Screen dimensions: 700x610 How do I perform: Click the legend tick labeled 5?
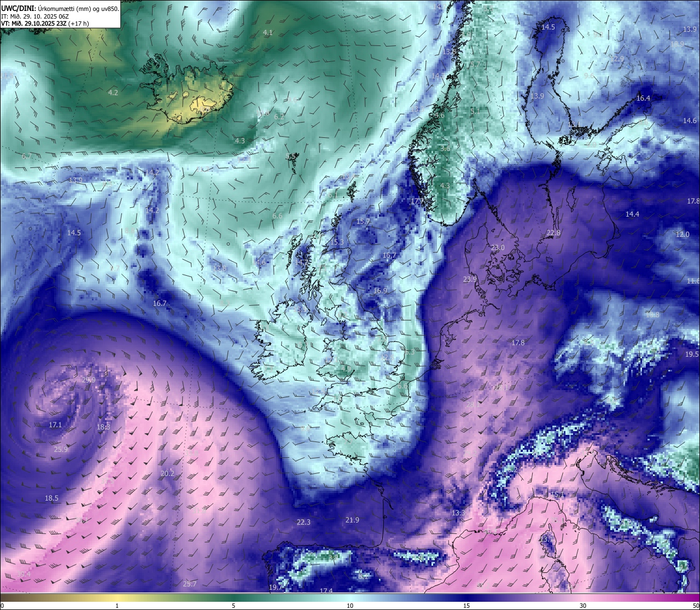(x=234, y=606)
